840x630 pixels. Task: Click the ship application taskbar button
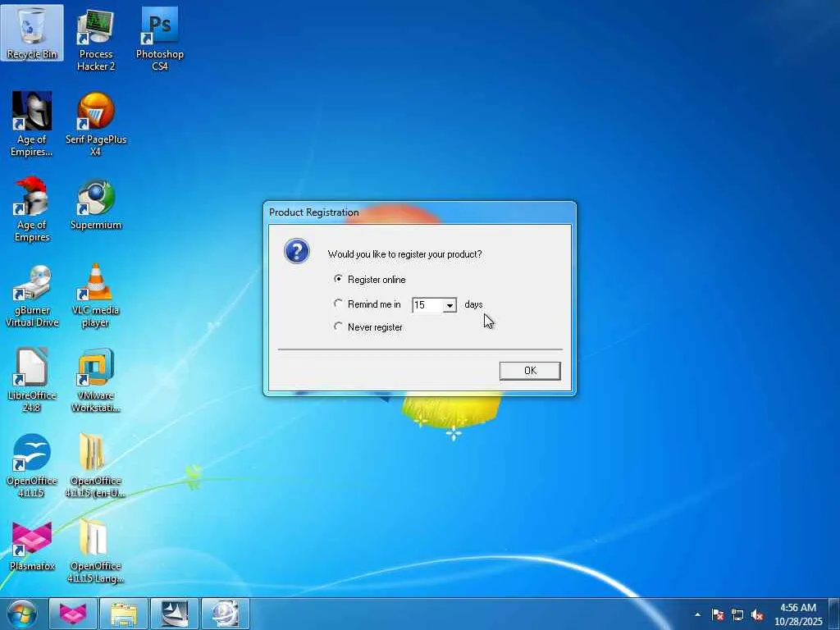point(175,614)
